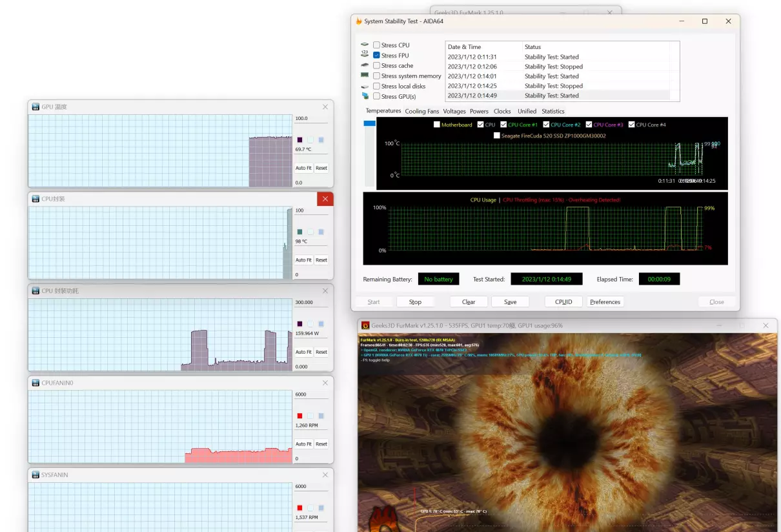
Task: Click the Clear button in AIDA64
Action: 469,302
